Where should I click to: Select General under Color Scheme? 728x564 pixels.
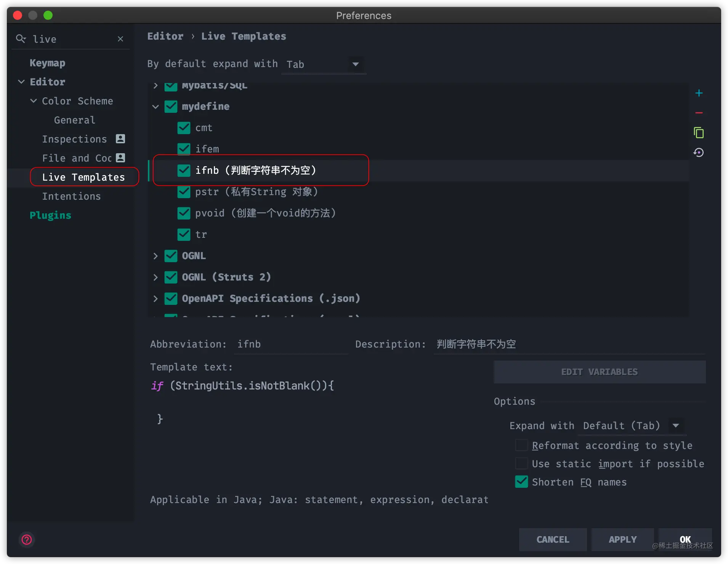pos(75,120)
